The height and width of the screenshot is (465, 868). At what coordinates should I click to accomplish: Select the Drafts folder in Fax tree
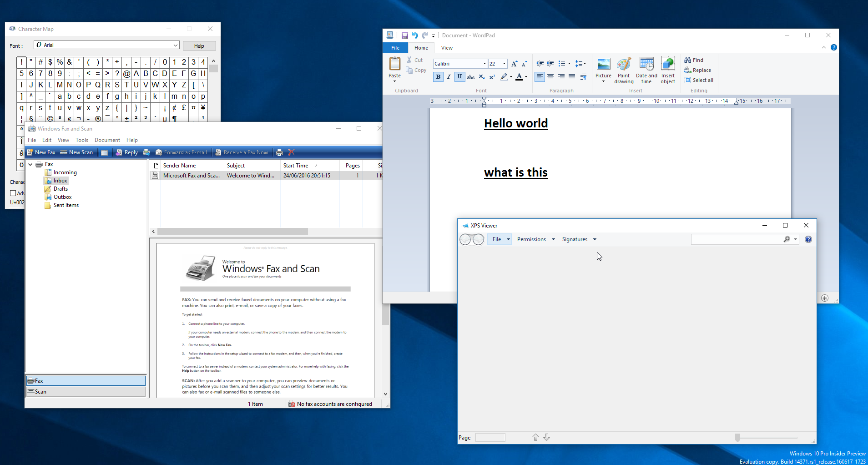[56, 189]
